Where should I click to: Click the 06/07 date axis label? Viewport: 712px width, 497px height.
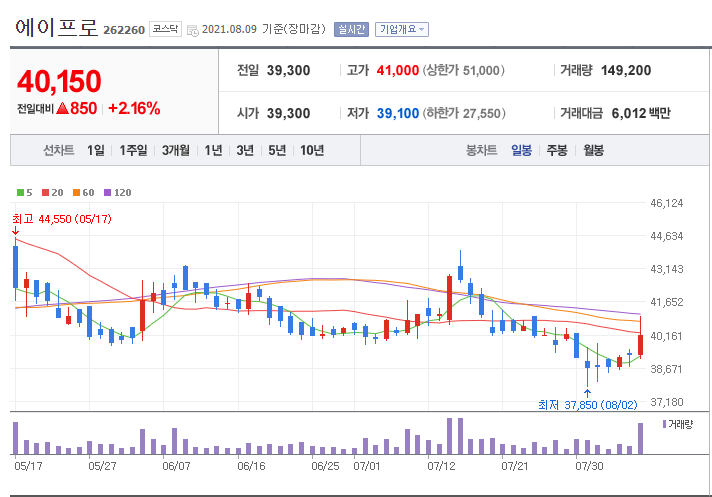click(176, 466)
